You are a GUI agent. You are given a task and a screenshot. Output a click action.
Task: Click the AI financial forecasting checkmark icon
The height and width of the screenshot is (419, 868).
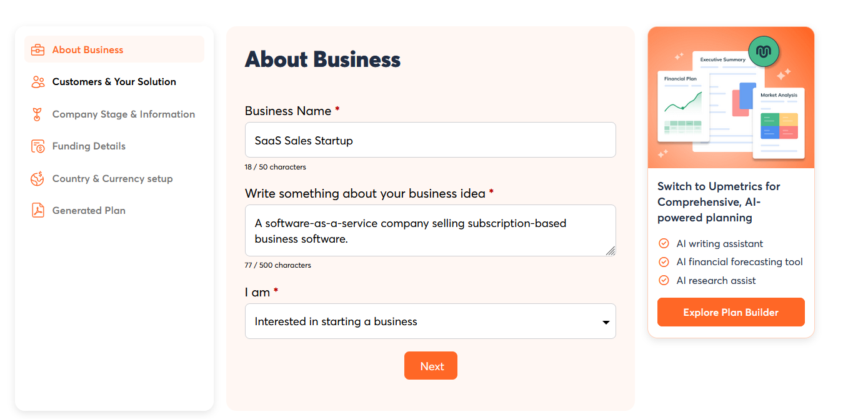[664, 262]
